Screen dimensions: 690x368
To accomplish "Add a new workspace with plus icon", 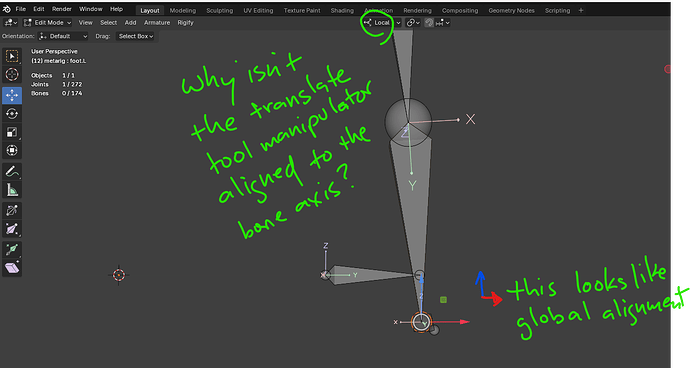I will 581,10.
